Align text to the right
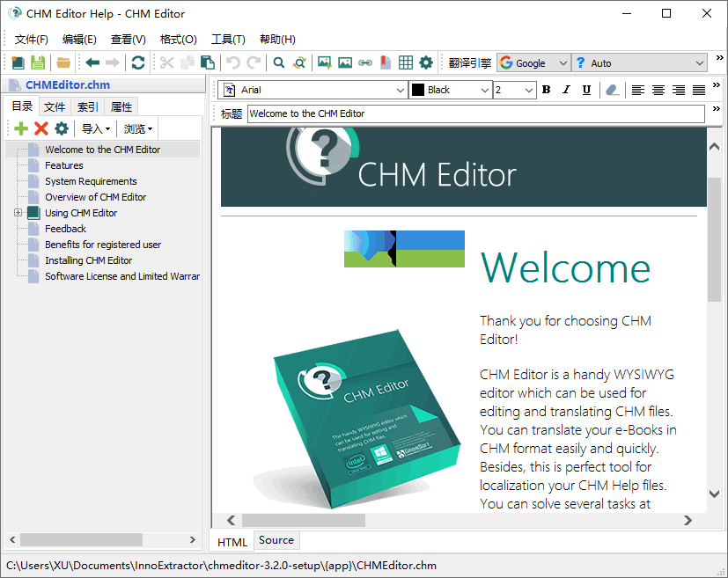 tap(679, 90)
